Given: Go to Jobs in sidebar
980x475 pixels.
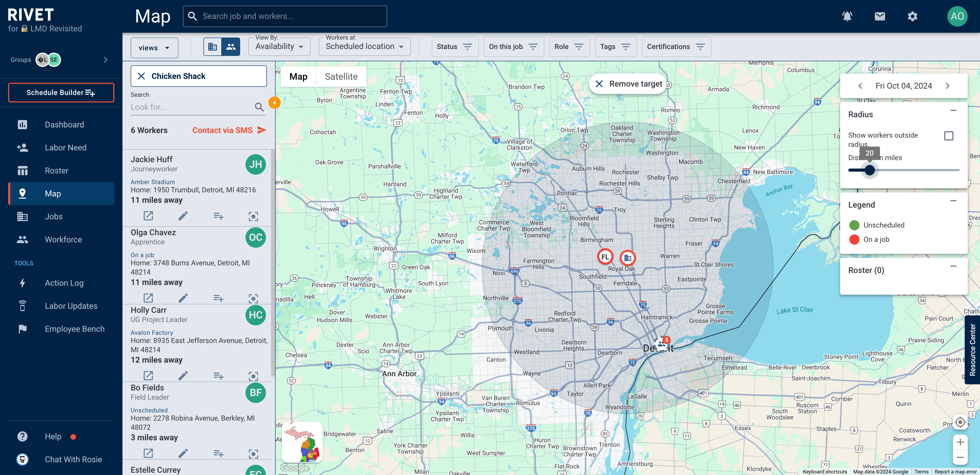Looking at the screenshot, I should pos(61,217).
